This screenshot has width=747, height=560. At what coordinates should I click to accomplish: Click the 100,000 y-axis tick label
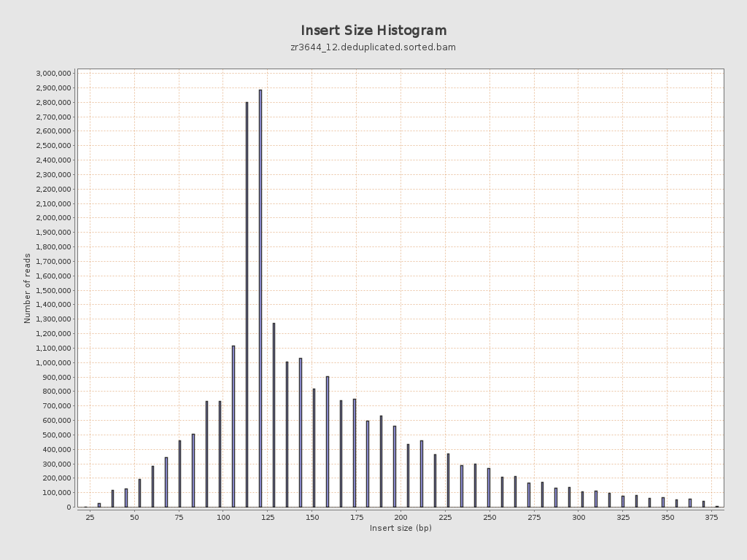[x=55, y=493]
